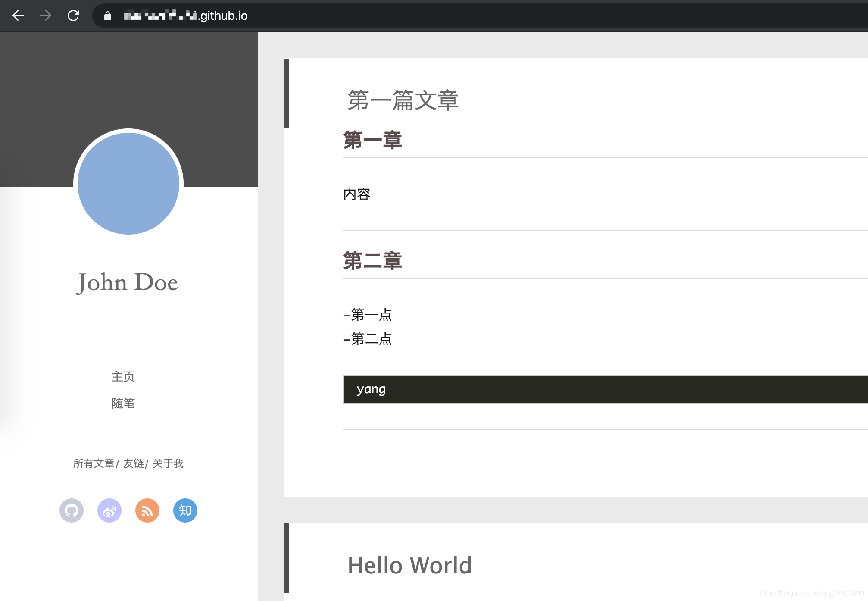
Task: Open the Zhihu 知 icon
Action: pos(185,510)
